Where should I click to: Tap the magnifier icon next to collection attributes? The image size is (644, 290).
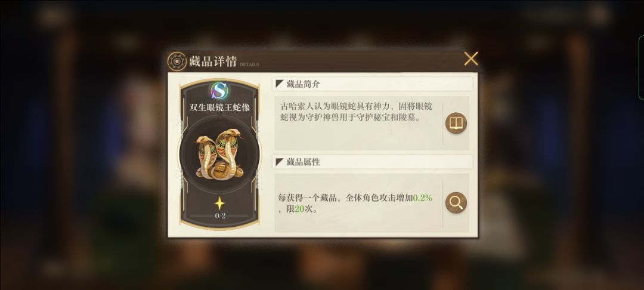(x=456, y=202)
